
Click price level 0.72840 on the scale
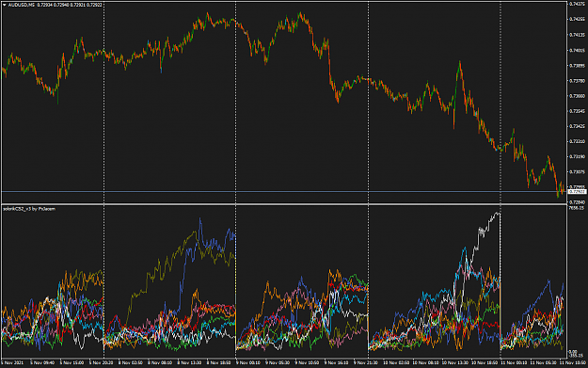click(x=578, y=202)
